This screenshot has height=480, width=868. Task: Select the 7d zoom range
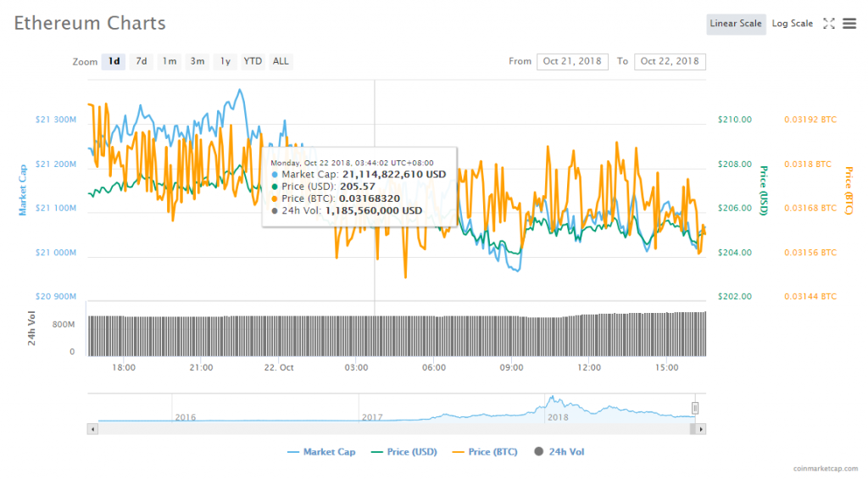pos(142,61)
